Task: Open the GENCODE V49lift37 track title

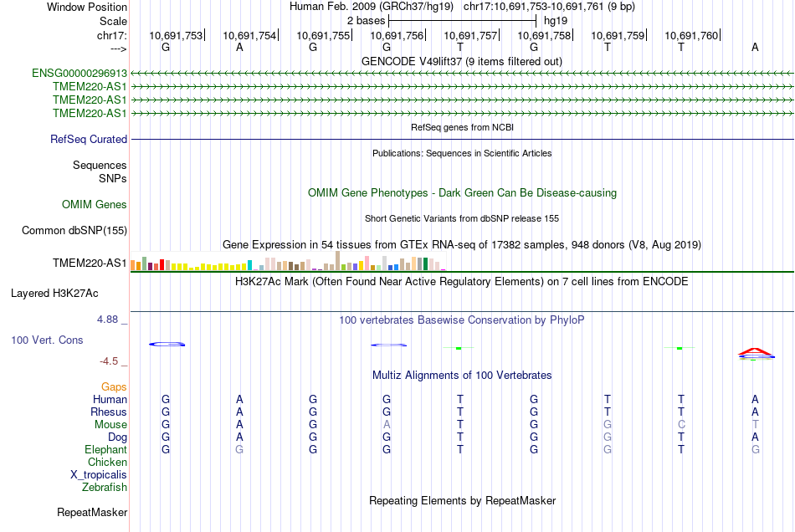Action: [x=461, y=62]
